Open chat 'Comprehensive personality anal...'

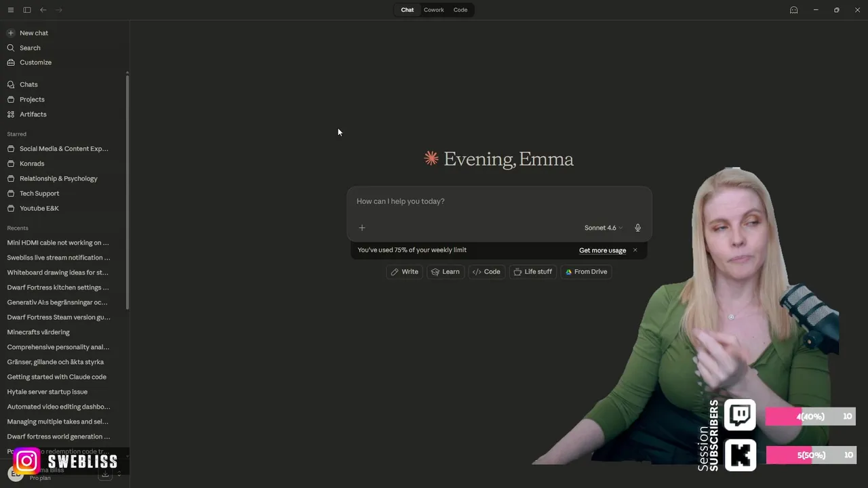point(58,347)
